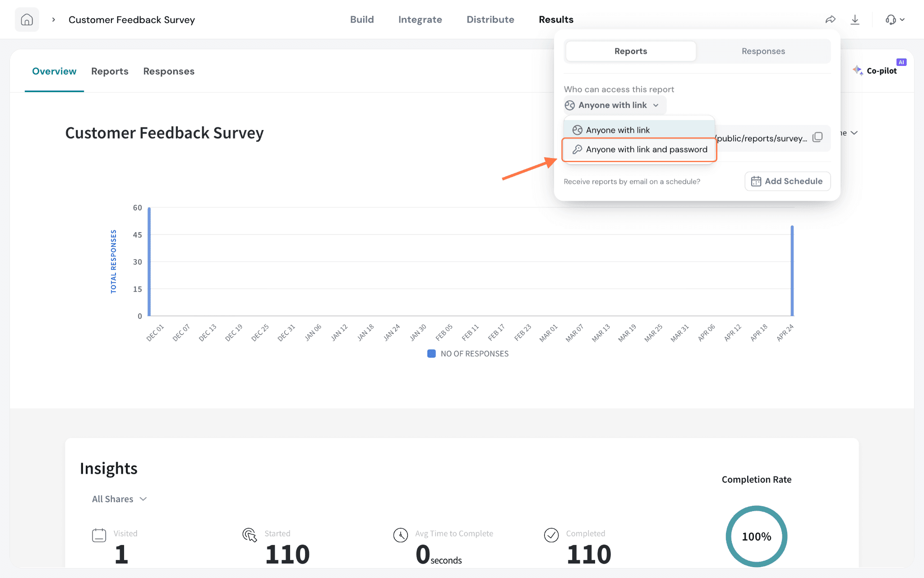The height and width of the screenshot is (578, 924).
Task: Open the Results tab
Action: [556, 19]
